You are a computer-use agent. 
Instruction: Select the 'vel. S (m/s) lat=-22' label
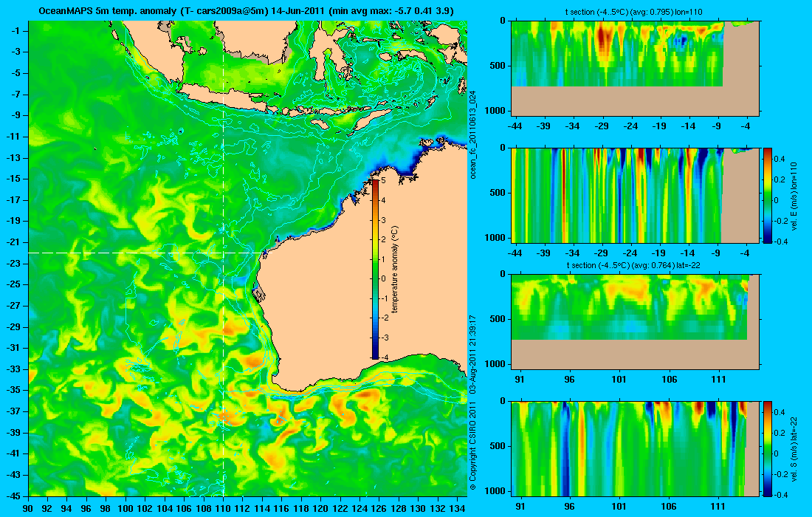(x=794, y=448)
